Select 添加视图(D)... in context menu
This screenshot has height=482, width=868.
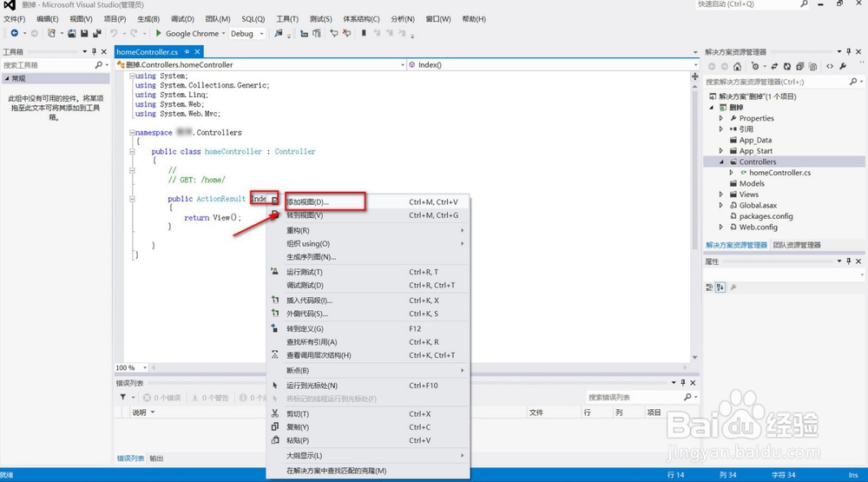click(x=368, y=201)
